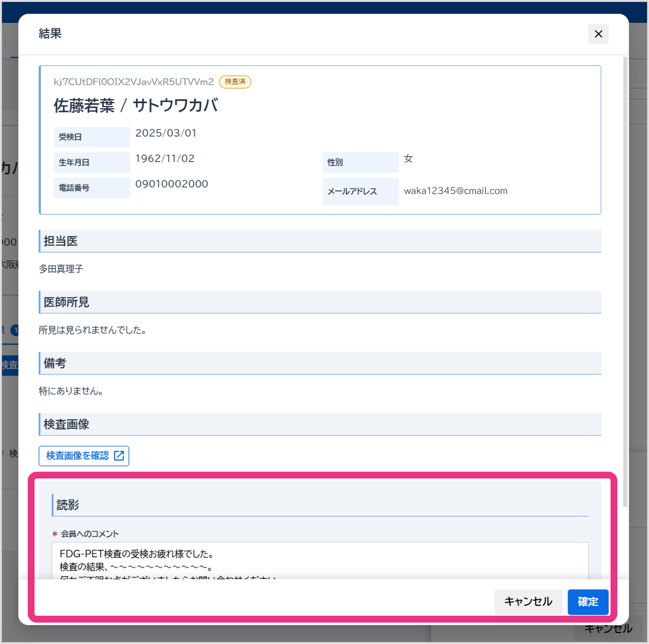Click the patient ID kj7CUtDFl0OIX2VJavVxR5UTVVm2

click(134, 82)
